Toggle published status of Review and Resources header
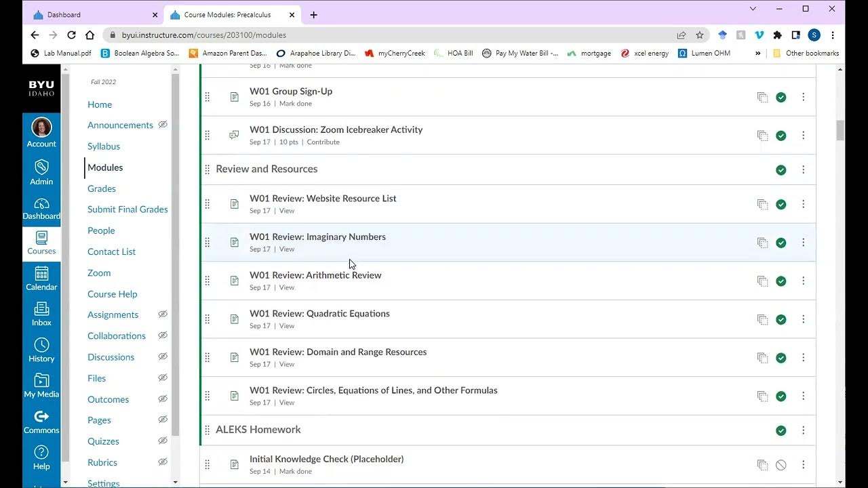Image resolution: width=868 pixels, height=488 pixels. point(781,170)
